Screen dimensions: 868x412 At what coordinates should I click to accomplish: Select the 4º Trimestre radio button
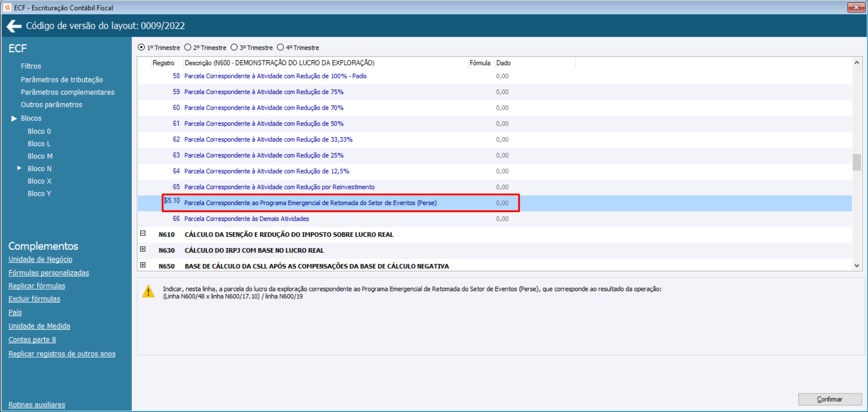point(280,48)
